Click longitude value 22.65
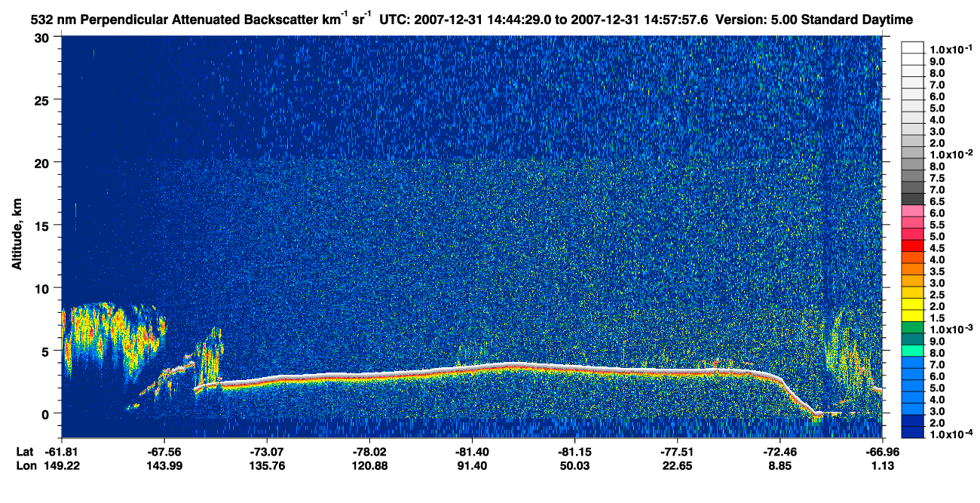Viewport: 980px width, 503px height. point(677,466)
